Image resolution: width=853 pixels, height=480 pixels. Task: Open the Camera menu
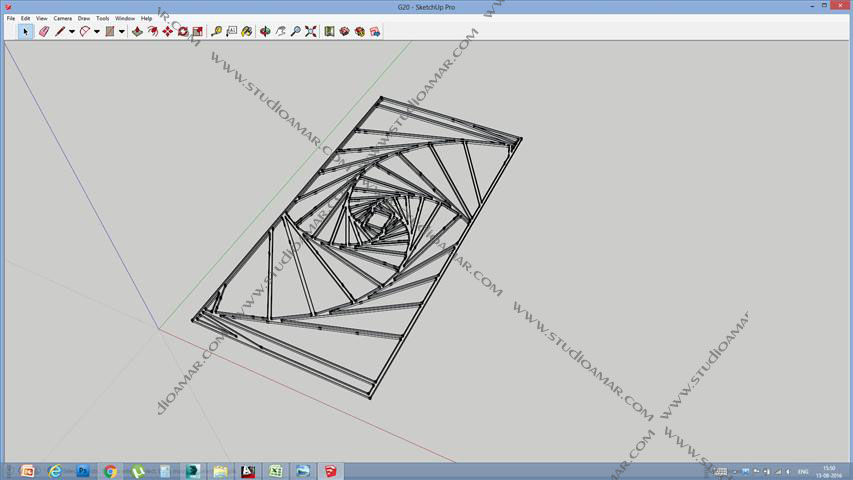(63, 18)
